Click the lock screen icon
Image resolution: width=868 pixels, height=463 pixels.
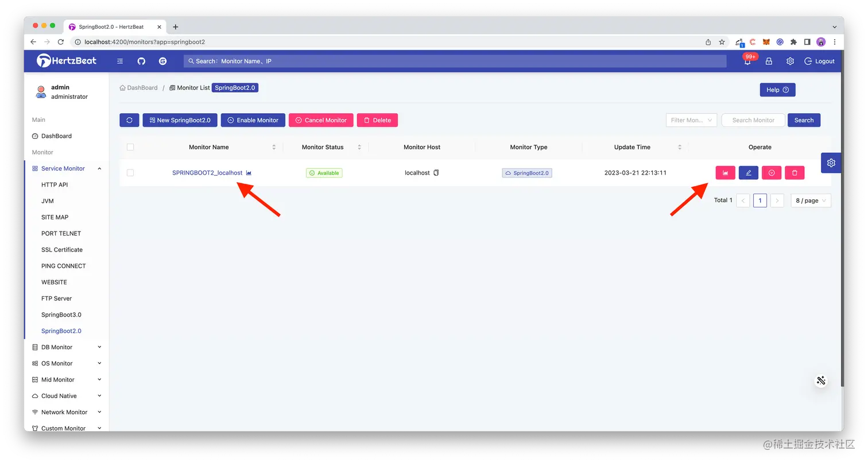click(769, 61)
